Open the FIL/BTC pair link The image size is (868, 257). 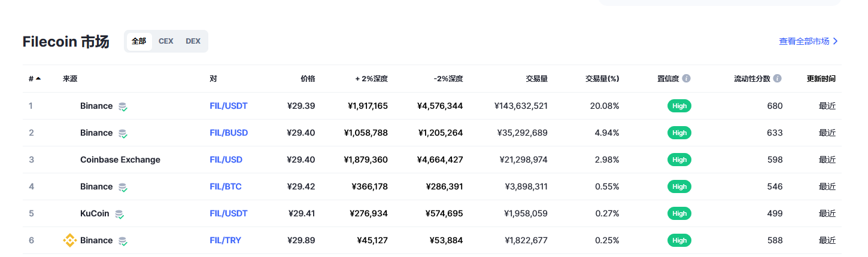point(226,186)
